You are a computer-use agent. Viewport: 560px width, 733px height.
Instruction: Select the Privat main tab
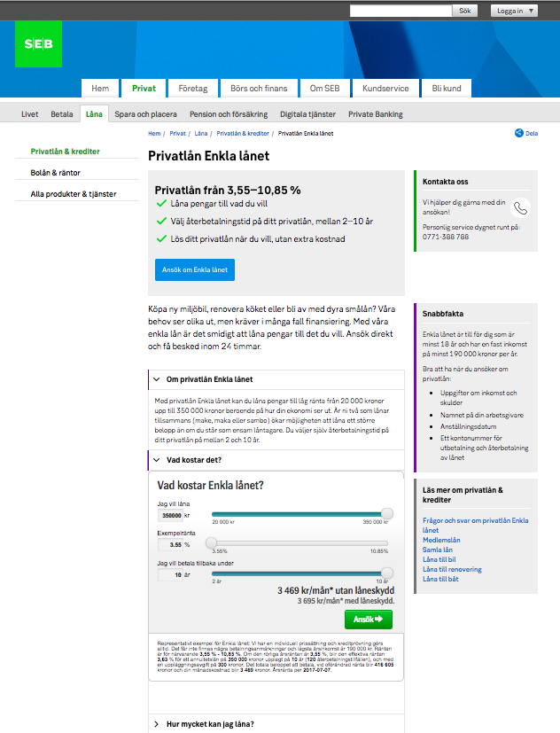click(x=144, y=89)
